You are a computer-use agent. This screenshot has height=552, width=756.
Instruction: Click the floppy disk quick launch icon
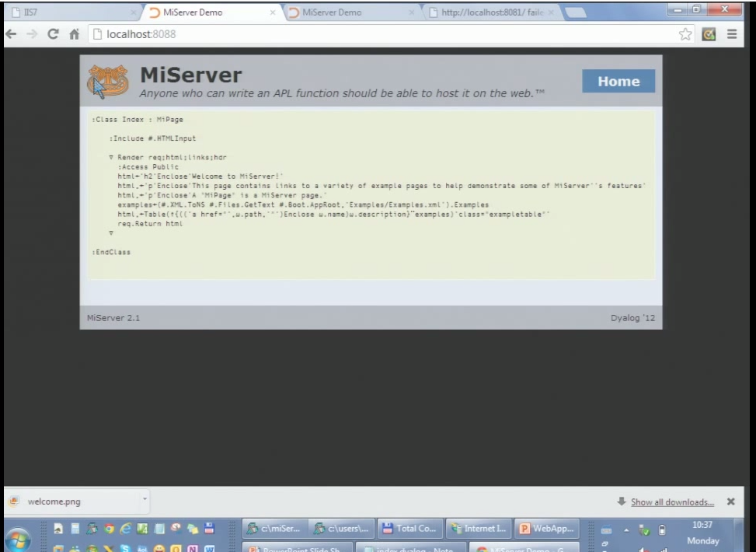(x=209, y=529)
